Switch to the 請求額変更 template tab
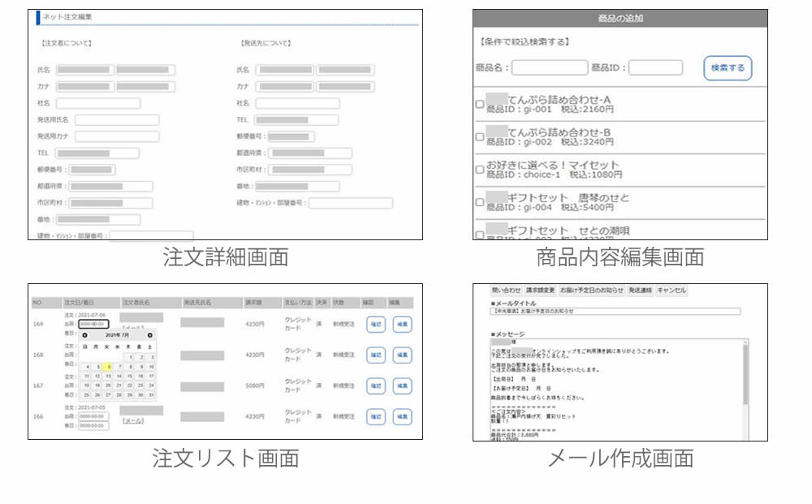Image resolution: width=812 pixels, height=504 pixels. pos(540,290)
